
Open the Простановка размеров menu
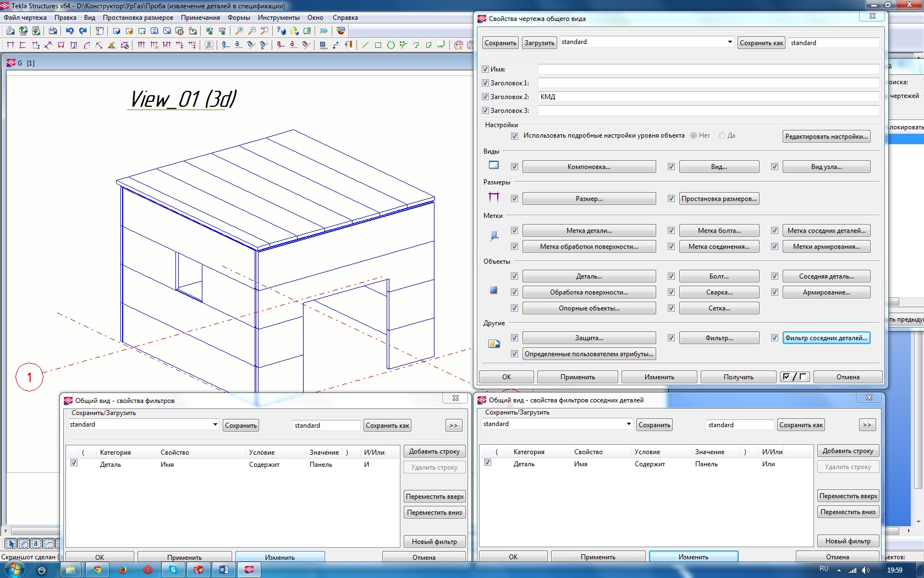click(x=137, y=18)
